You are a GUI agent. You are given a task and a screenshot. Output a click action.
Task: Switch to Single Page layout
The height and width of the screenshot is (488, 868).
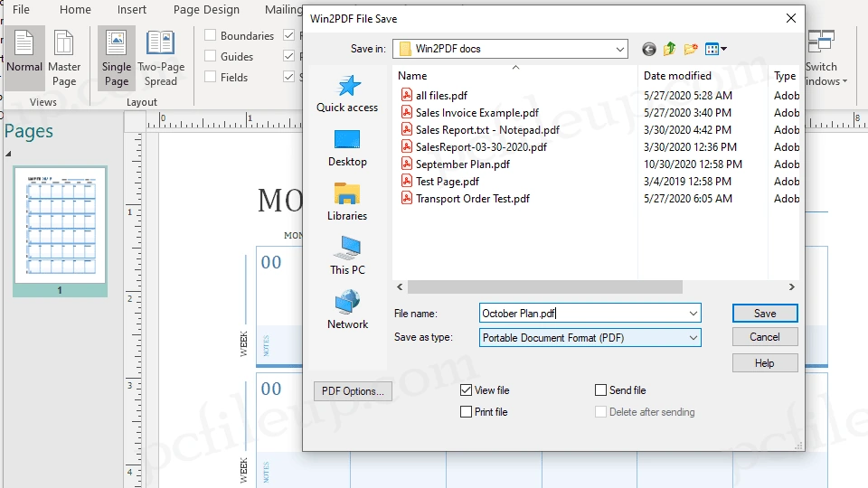coord(117,56)
